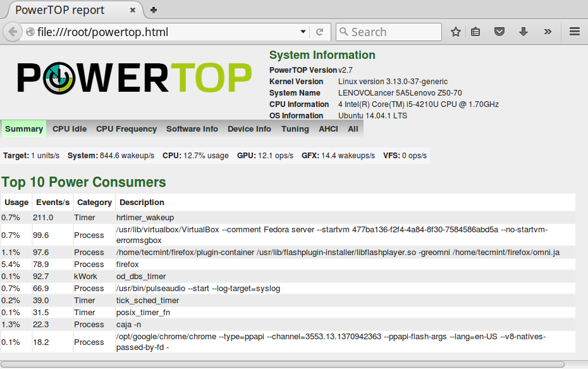588x369 pixels.
Task: Click the POWERTOP logo image
Action: tap(135, 78)
